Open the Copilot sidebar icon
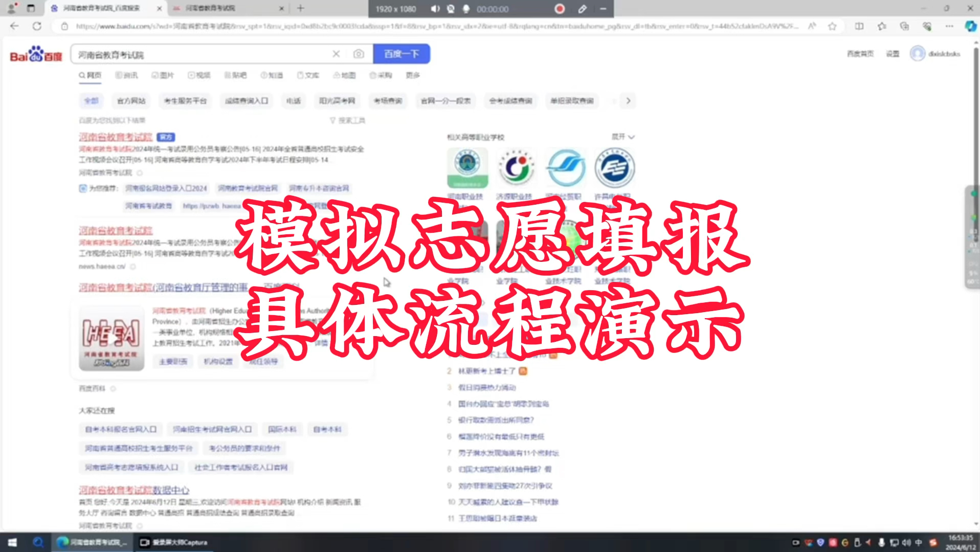Screen dimensions: 980x552 pos(970,26)
